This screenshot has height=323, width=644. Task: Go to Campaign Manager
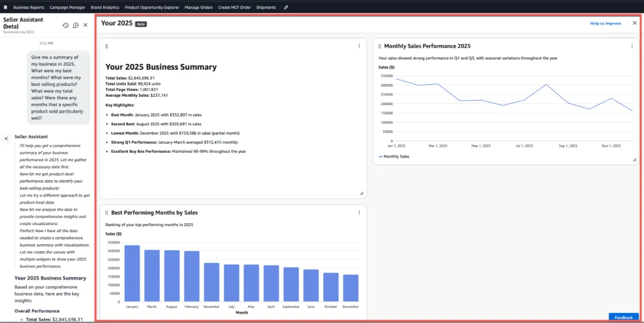[x=67, y=7]
